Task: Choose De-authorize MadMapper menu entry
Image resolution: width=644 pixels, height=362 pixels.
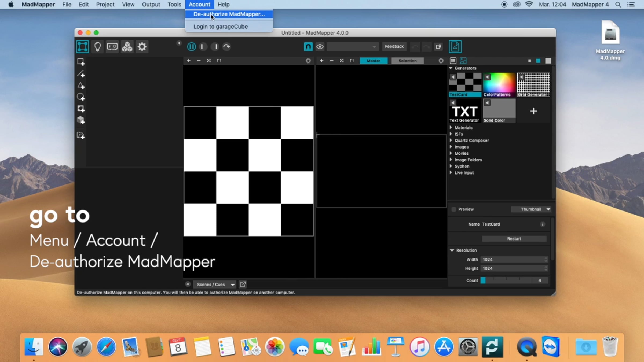Action: [229, 14]
